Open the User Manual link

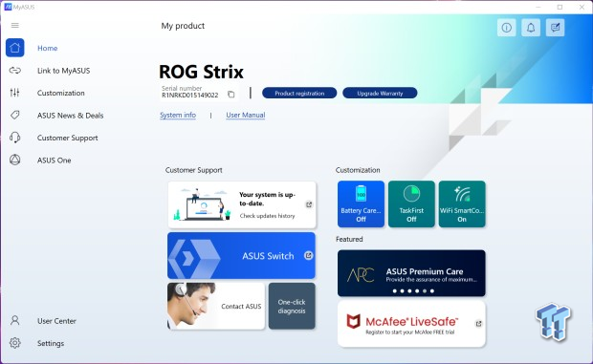(246, 115)
